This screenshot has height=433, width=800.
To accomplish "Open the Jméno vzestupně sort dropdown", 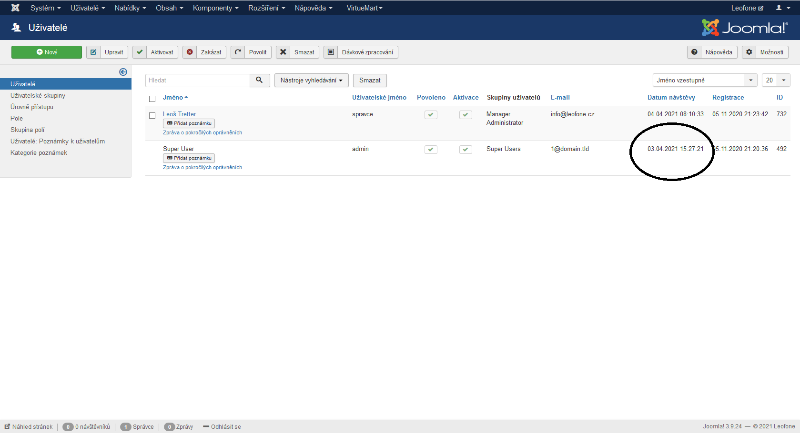I will 705,80.
